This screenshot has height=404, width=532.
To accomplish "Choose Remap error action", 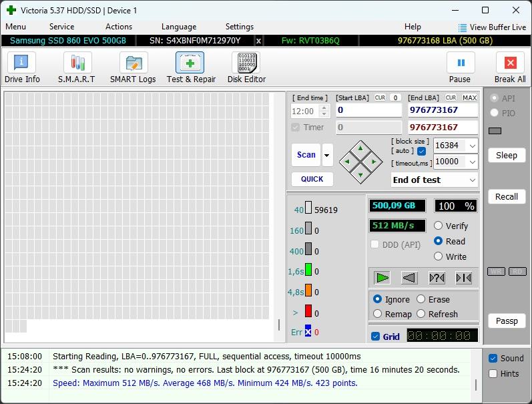I will pyautogui.click(x=377, y=314).
